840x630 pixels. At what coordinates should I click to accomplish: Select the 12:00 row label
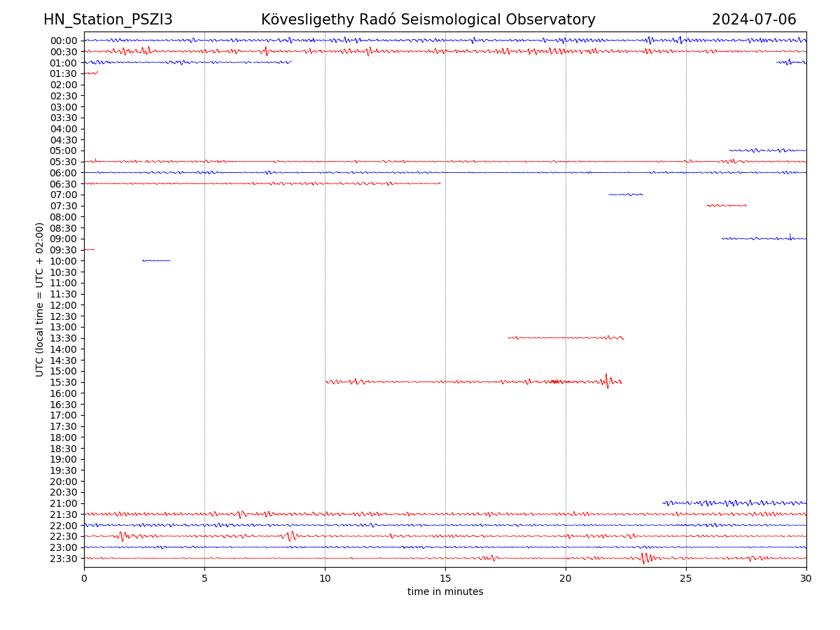pyautogui.click(x=63, y=305)
